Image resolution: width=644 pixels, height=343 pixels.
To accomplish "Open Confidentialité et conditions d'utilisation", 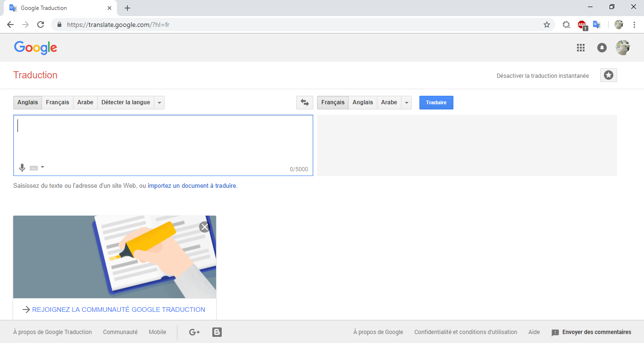I will click(466, 332).
